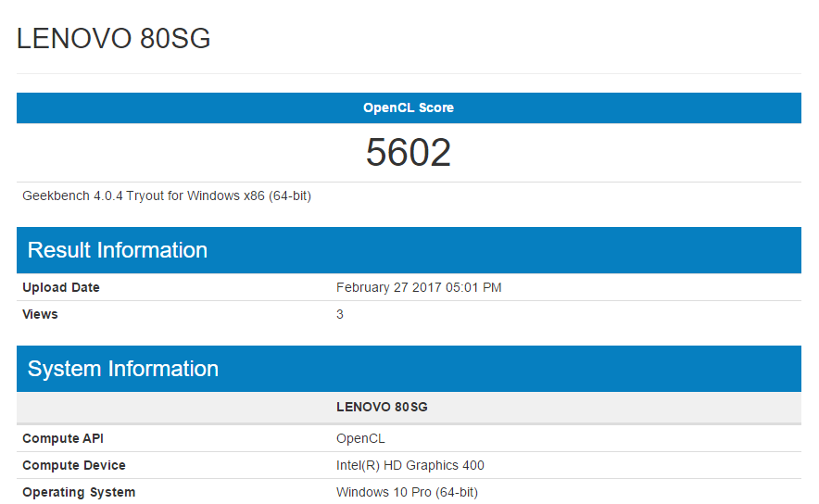Select the Compute Device row label
The image size is (819, 504).
click(74, 465)
